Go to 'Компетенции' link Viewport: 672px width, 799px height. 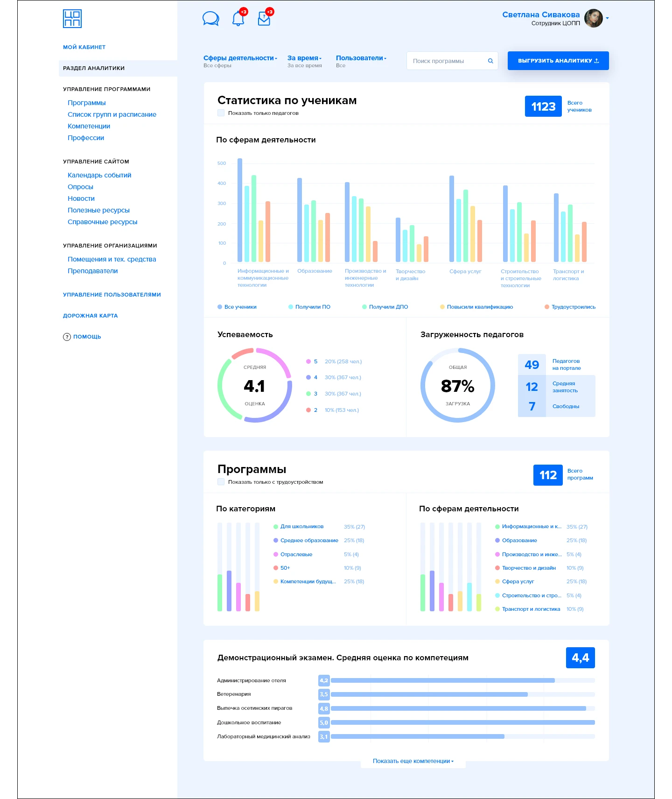[x=89, y=126]
